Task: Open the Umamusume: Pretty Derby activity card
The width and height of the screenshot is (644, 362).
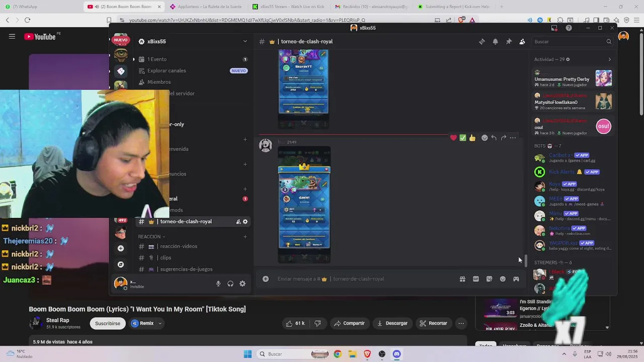Action: [573, 78]
